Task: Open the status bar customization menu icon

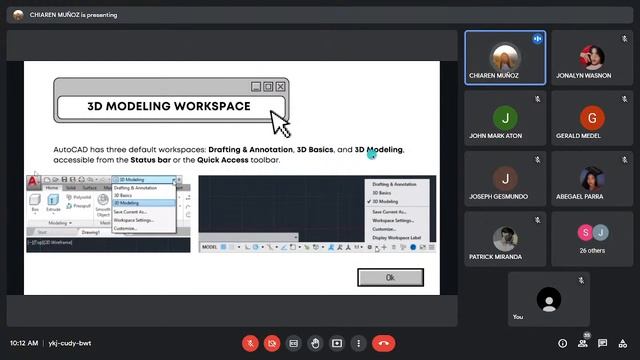Action: click(x=431, y=247)
